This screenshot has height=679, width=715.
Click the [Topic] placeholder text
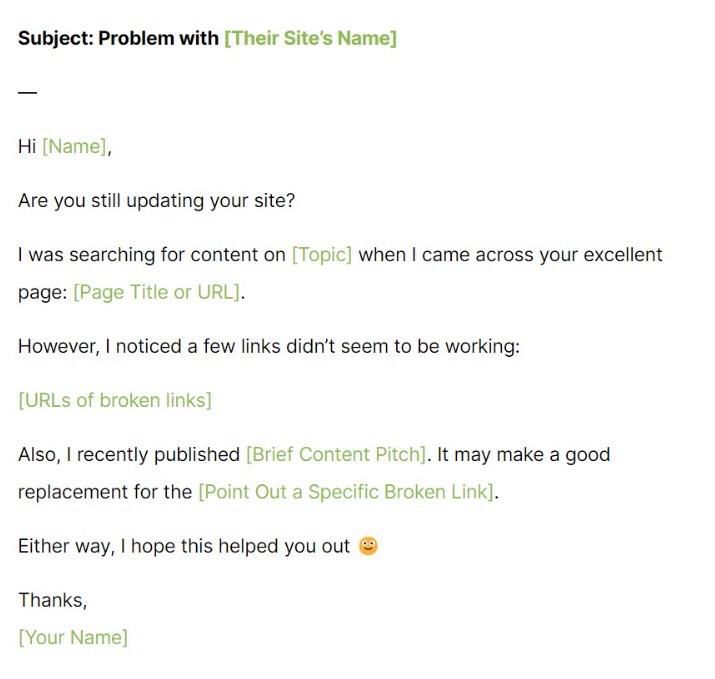pyautogui.click(x=322, y=254)
